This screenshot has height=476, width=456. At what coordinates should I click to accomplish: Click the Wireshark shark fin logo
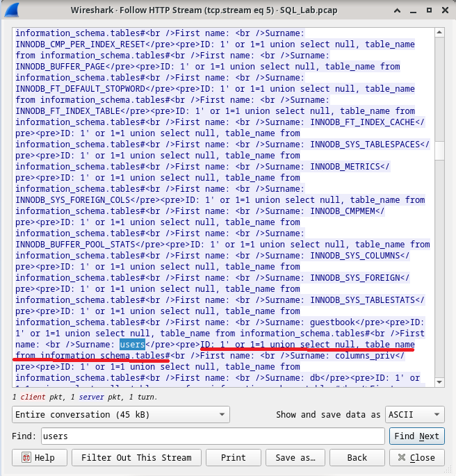click(x=12, y=10)
